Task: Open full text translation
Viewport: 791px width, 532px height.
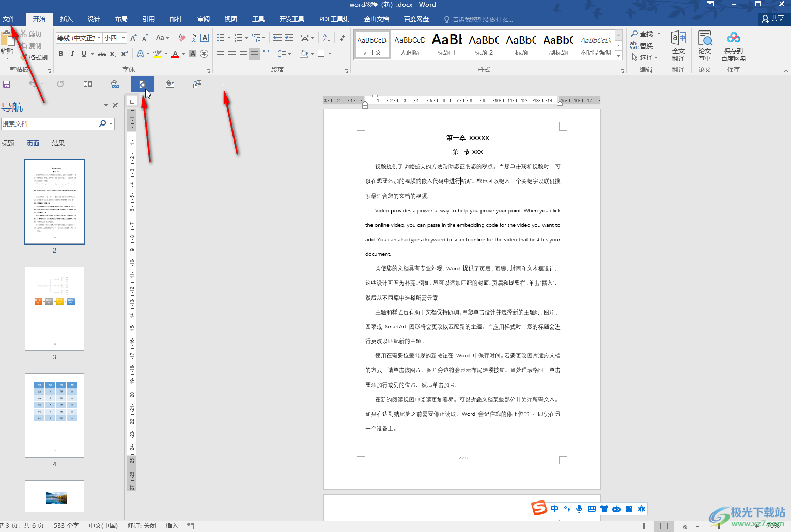Action: point(678,46)
